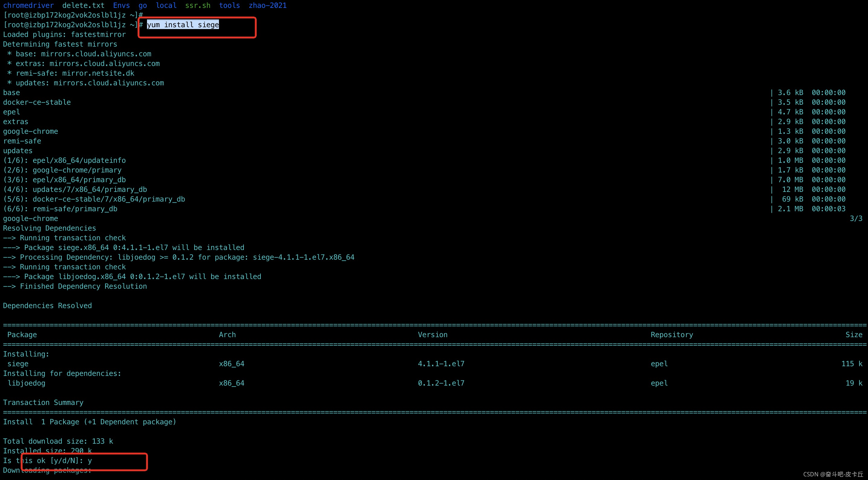Click 'libjoedog' in the dependencies table
The image size is (868, 480).
(26, 383)
